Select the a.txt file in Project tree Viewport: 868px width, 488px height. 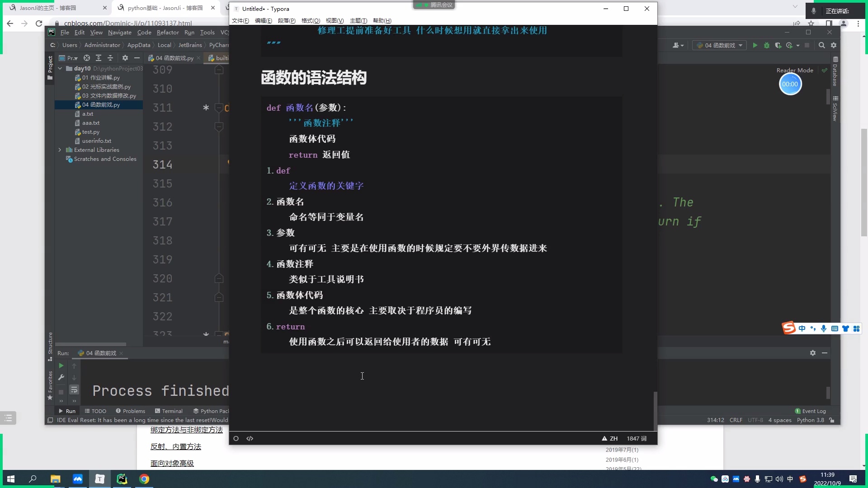[x=87, y=113]
